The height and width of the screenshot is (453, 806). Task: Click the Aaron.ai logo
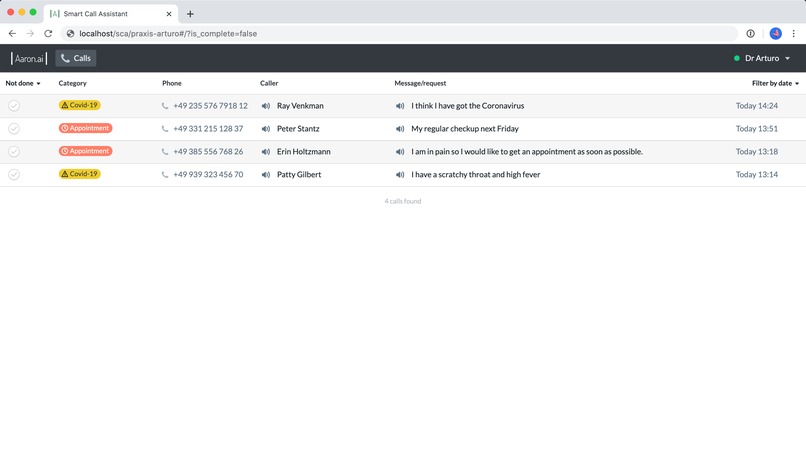29,59
